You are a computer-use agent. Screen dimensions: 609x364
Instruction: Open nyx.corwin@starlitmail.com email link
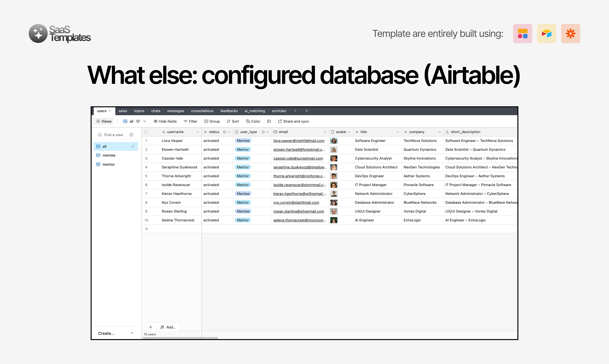296,202
